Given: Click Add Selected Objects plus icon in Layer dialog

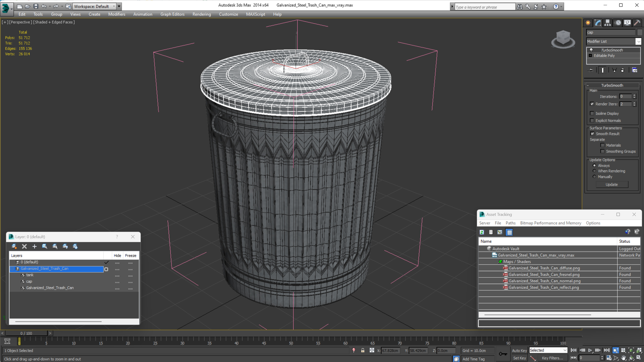Looking at the screenshot, I should click(x=35, y=246).
